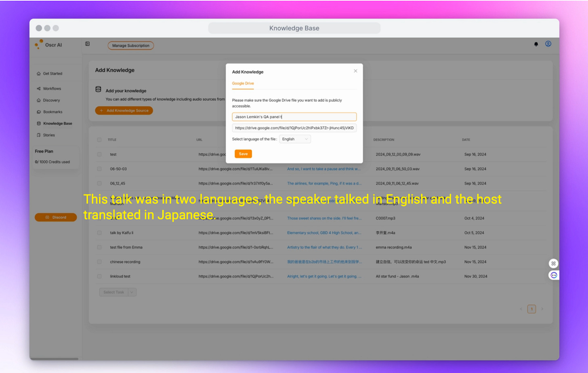Select the Google Drive tab

coord(243,83)
